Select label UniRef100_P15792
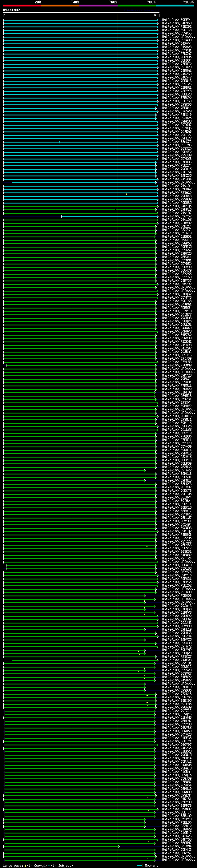 [177, 284]
